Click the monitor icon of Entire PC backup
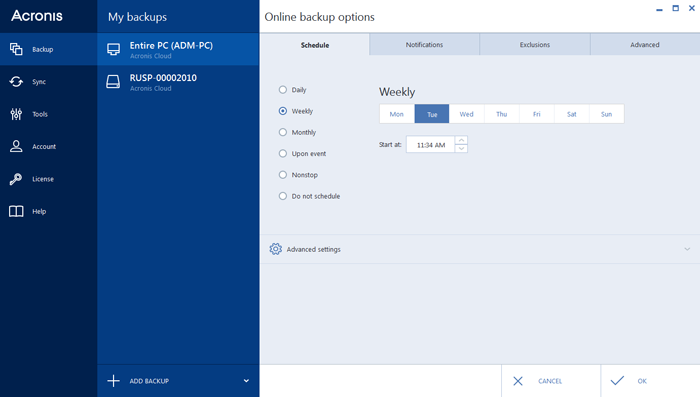700x397 pixels. point(113,49)
